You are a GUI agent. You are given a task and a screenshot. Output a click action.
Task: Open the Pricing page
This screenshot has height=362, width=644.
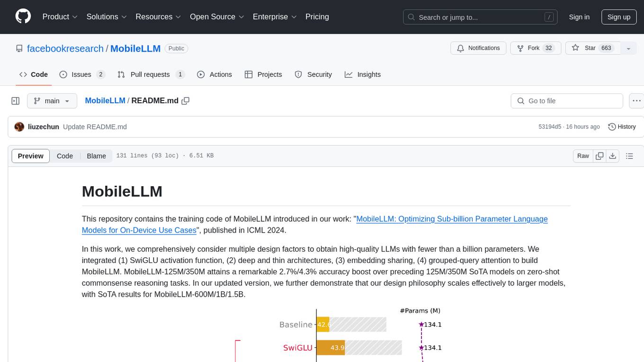tap(317, 17)
